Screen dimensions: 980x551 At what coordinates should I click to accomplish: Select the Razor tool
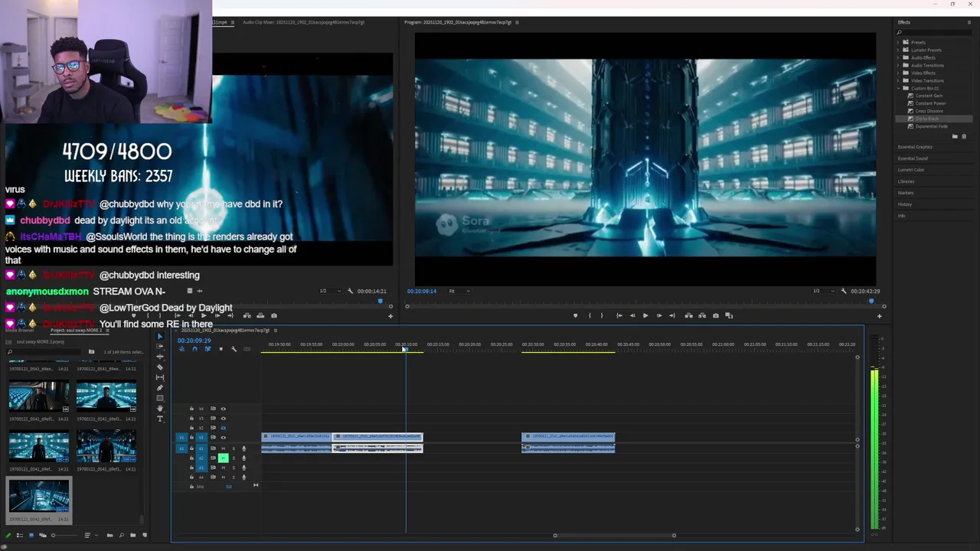[160, 367]
